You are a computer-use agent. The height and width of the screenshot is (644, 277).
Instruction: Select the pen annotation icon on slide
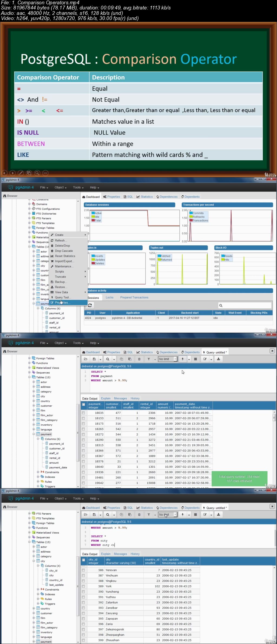click(21, 173)
